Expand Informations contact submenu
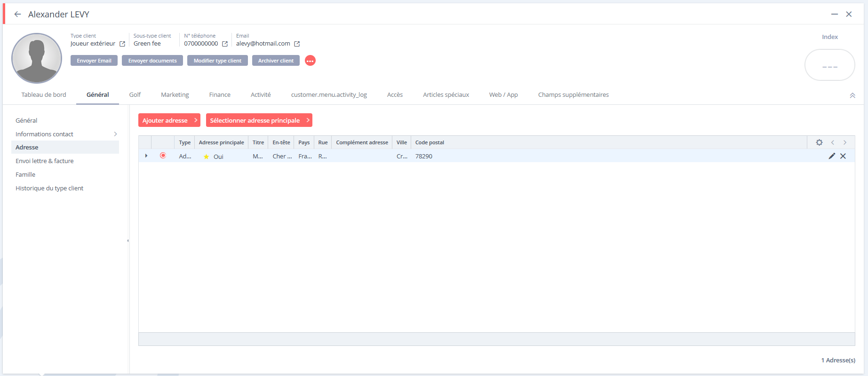The width and height of the screenshot is (868, 376). tap(115, 134)
